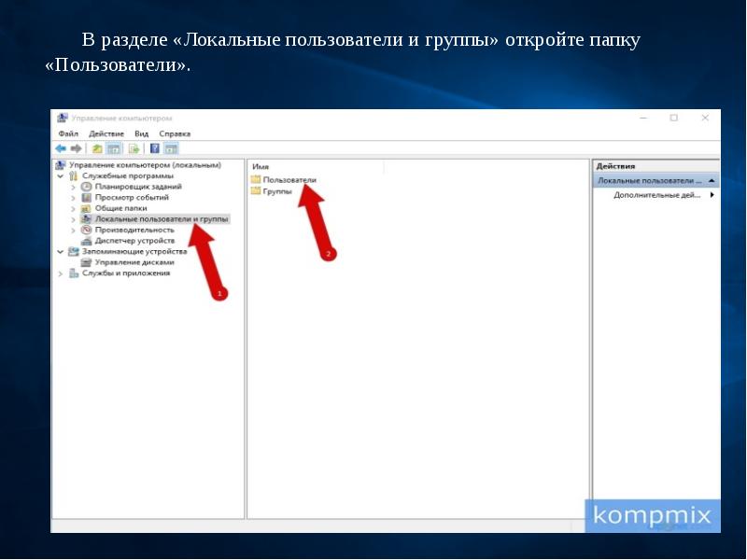Open the Файл menu
The width and height of the screenshot is (747, 560).
(x=67, y=133)
